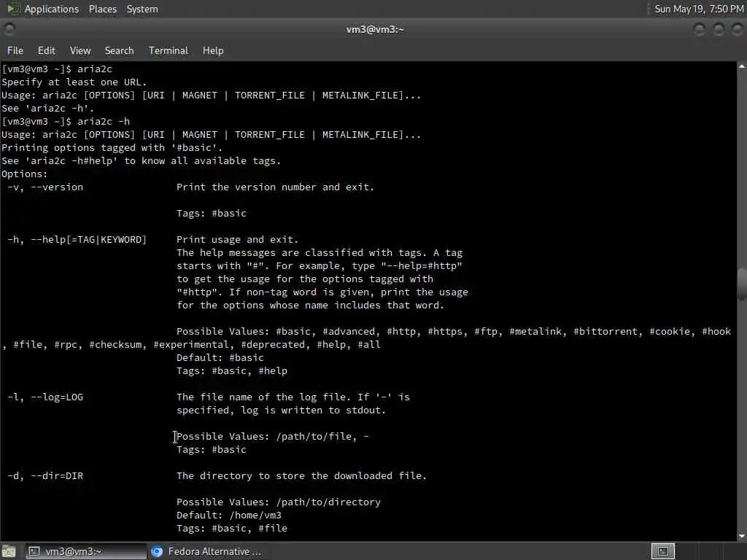Click the scrollbar up arrow
Screen dimensions: 747x560
pyautogui.click(x=742, y=66)
